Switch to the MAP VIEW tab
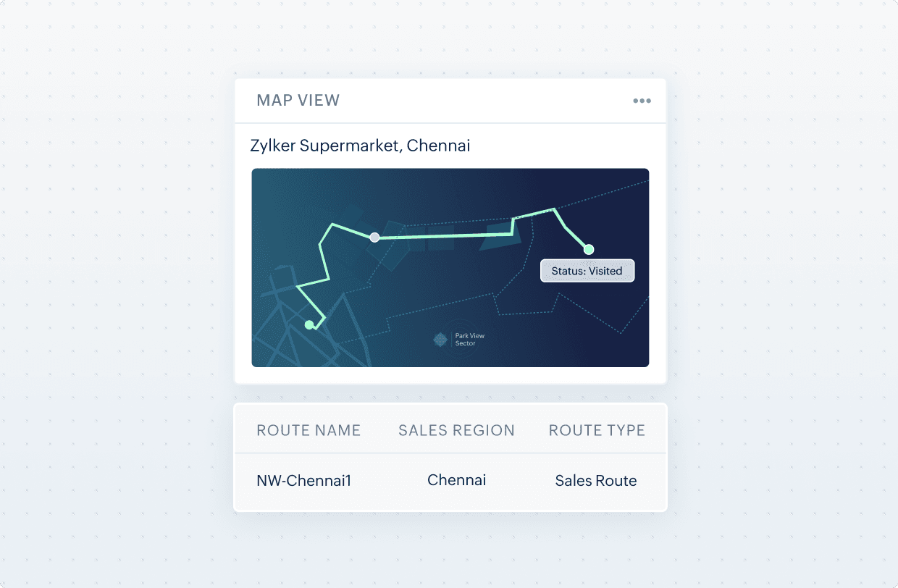 click(298, 101)
